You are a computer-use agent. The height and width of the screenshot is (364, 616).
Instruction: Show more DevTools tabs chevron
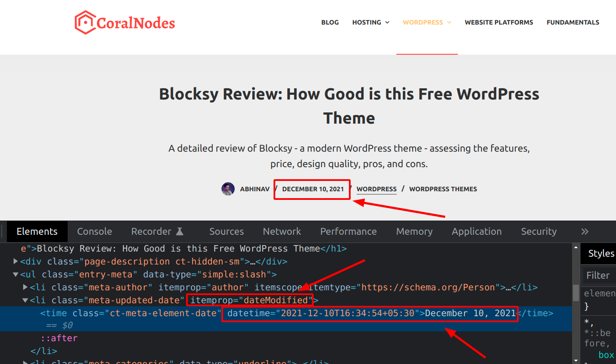tap(585, 231)
